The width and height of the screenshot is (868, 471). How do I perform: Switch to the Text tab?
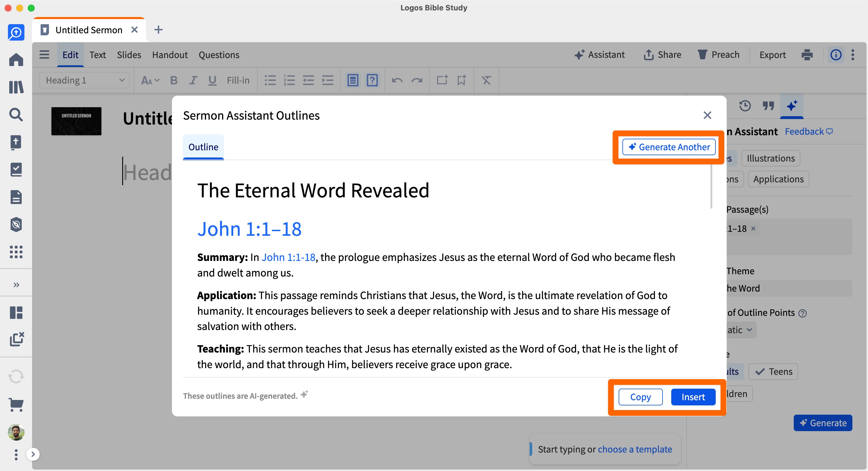(x=98, y=55)
